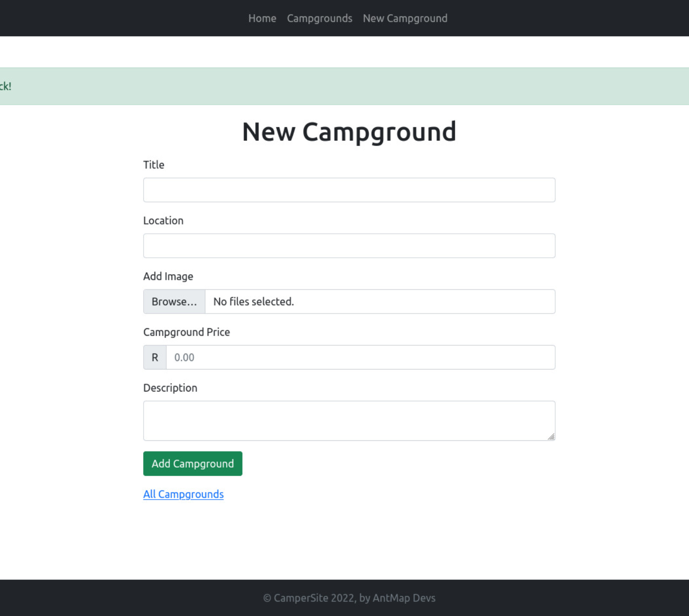Submit with the Add Campground button
The height and width of the screenshot is (616, 689).
192,463
